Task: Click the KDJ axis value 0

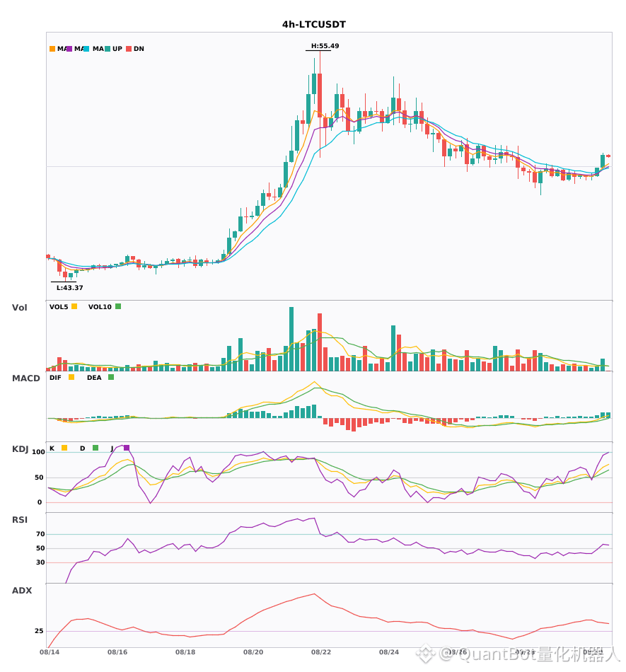Action: coord(40,502)
